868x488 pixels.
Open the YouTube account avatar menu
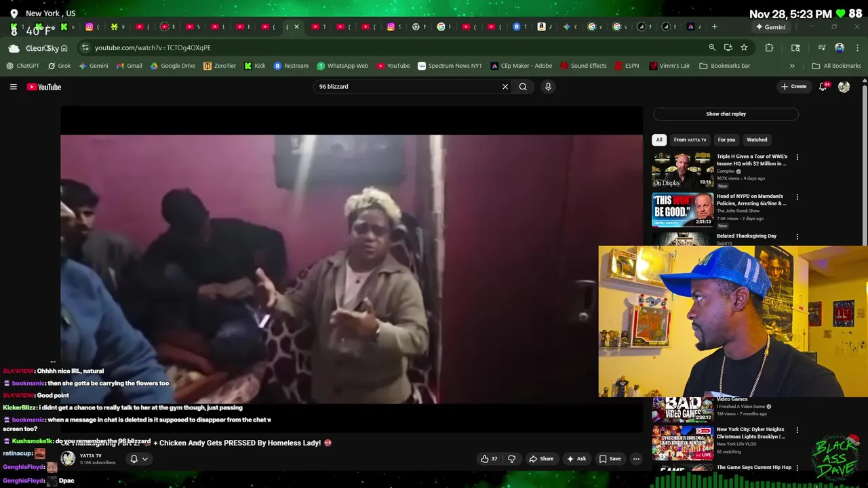pos(844,87)
